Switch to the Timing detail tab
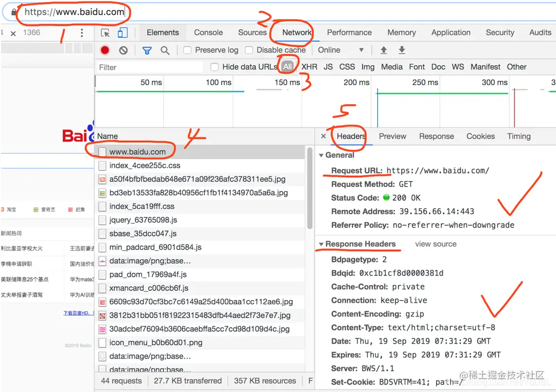The image size is (556, 392). (x=519, y=136)
